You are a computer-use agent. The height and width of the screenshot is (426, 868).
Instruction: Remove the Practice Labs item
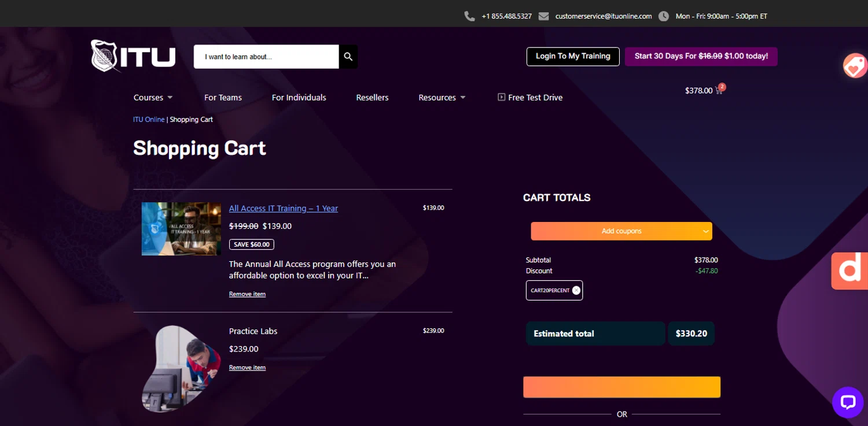[x=247, y=368]
